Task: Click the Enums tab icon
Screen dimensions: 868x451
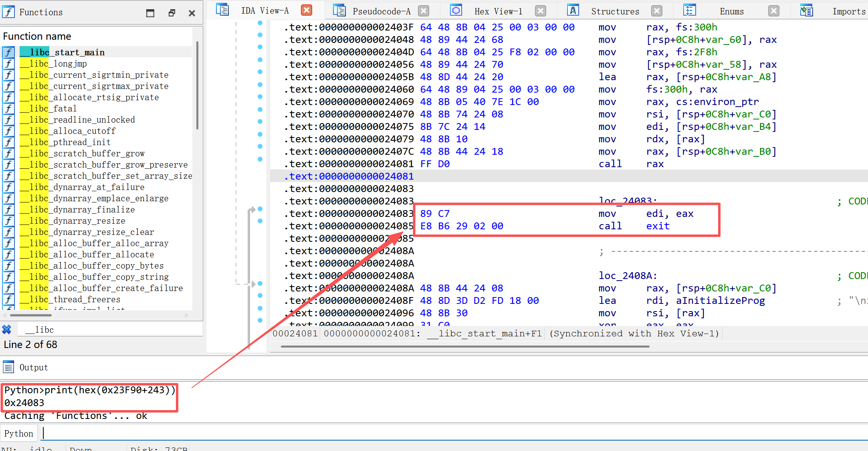Action: click(x=690, y=10)
